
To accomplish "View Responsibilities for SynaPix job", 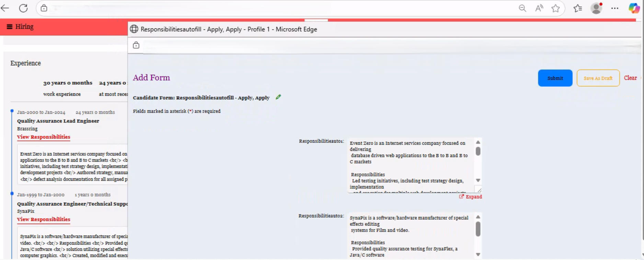I will 44,219.
